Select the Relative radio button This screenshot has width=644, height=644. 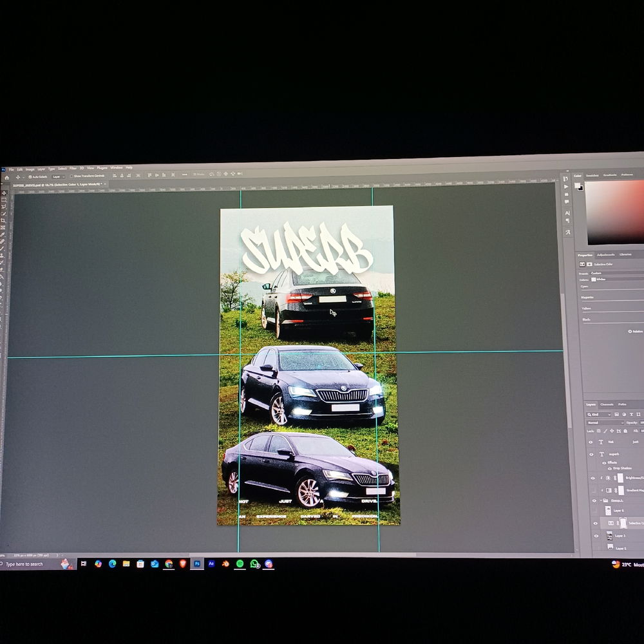630,331
